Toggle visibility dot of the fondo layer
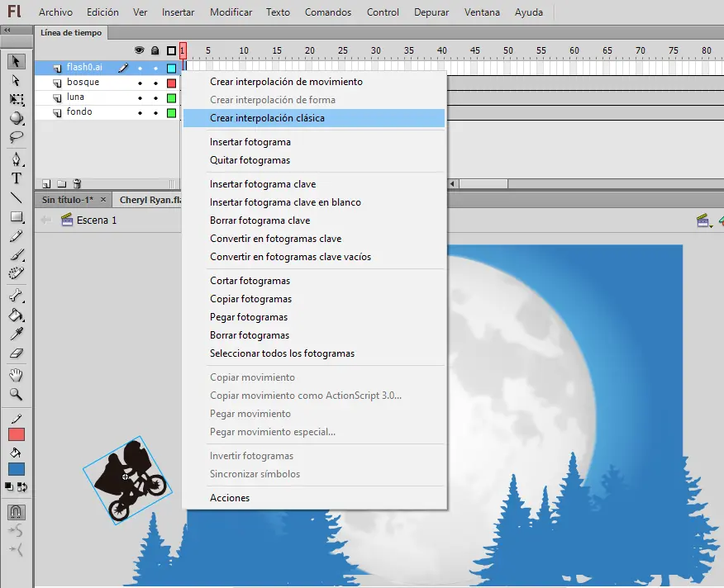The width and height of the screenshot is (724, 588). 140,113
